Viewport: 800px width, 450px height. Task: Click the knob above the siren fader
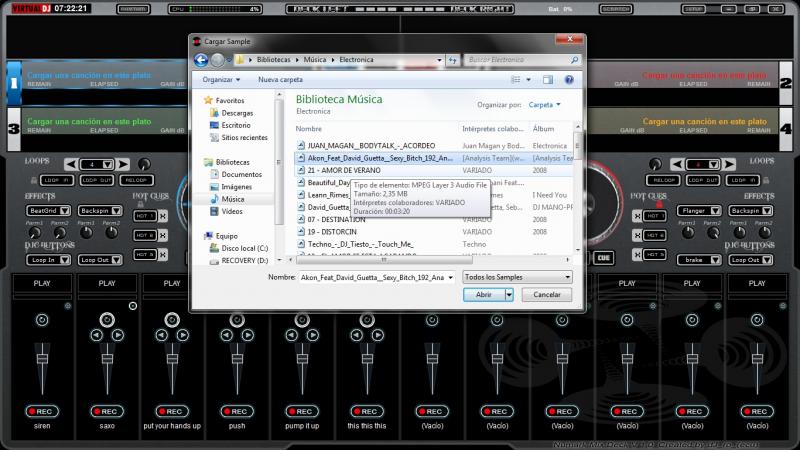pyautogui.click(x=42, y=320)
